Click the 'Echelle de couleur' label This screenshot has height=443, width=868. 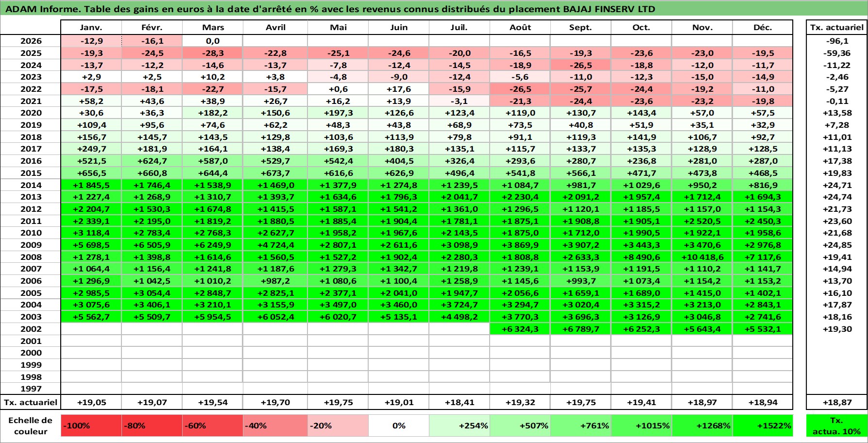(31, 426)
